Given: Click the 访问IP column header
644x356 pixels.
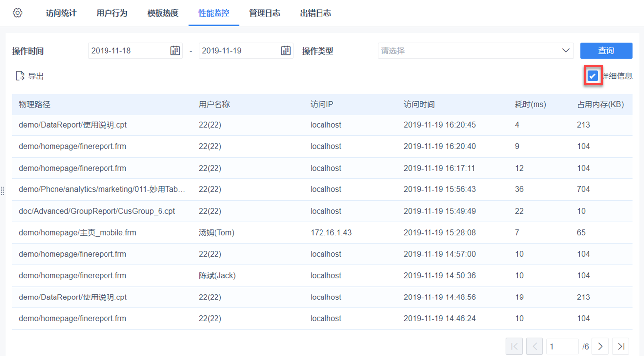Looking at the screenshot, I should click(322, 104).
